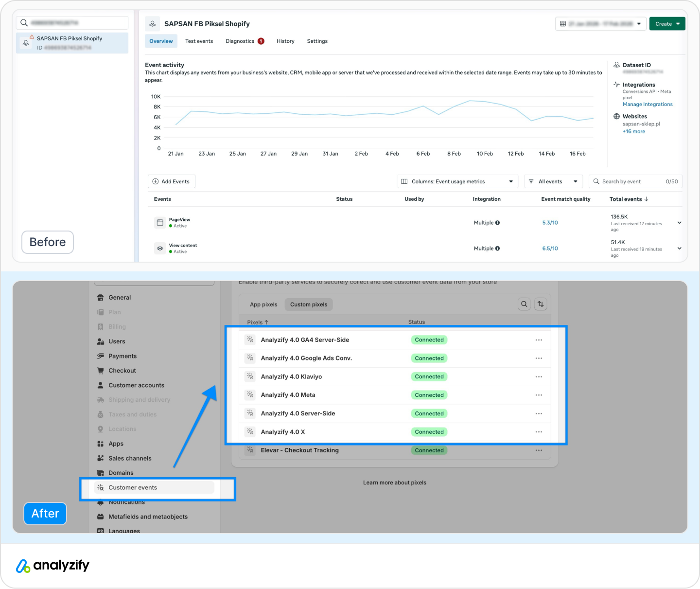The height and width of the screenshot is (589, 700).
Task: Click the Add Events button
Action: click(x=172, y=181)
